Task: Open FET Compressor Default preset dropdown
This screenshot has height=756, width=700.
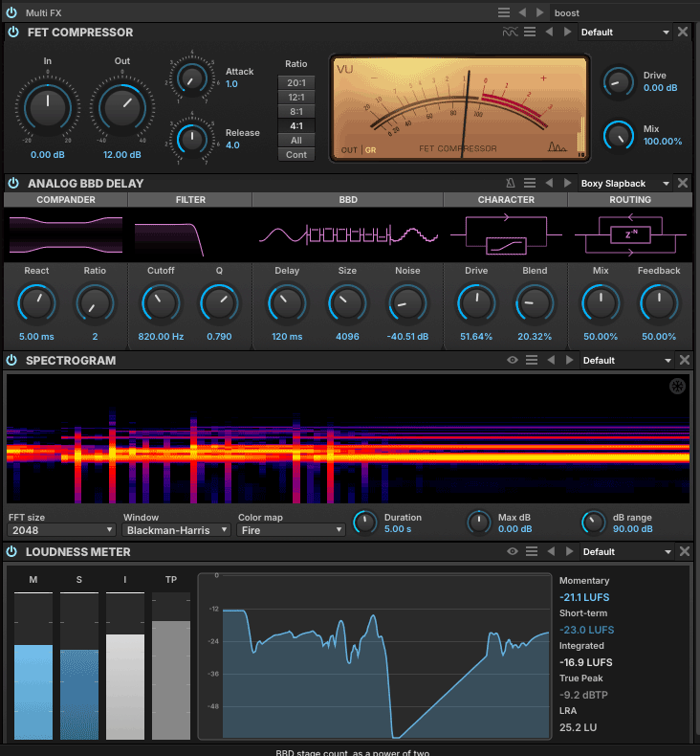Action: 625,33
